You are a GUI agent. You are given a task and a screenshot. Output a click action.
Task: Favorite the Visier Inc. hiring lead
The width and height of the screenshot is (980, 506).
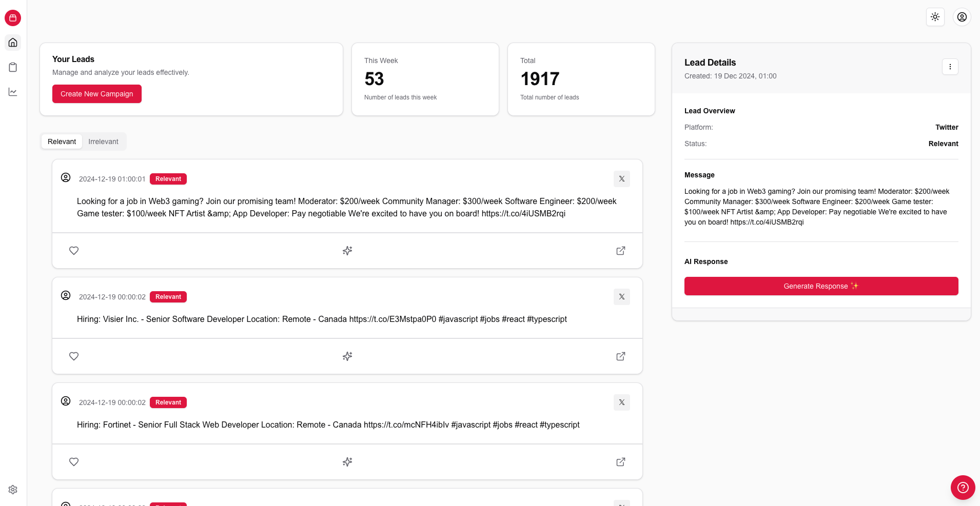point(74,356)
